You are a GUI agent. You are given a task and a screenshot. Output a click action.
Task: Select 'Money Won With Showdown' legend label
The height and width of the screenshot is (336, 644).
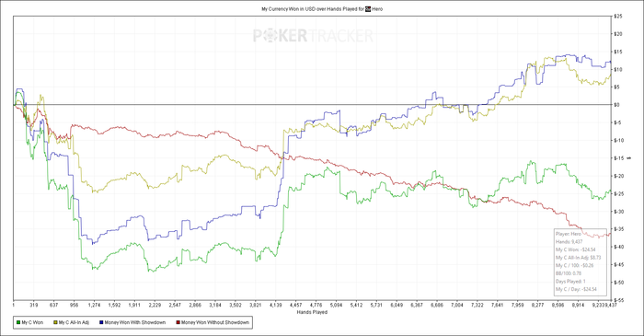pos(135,323)
